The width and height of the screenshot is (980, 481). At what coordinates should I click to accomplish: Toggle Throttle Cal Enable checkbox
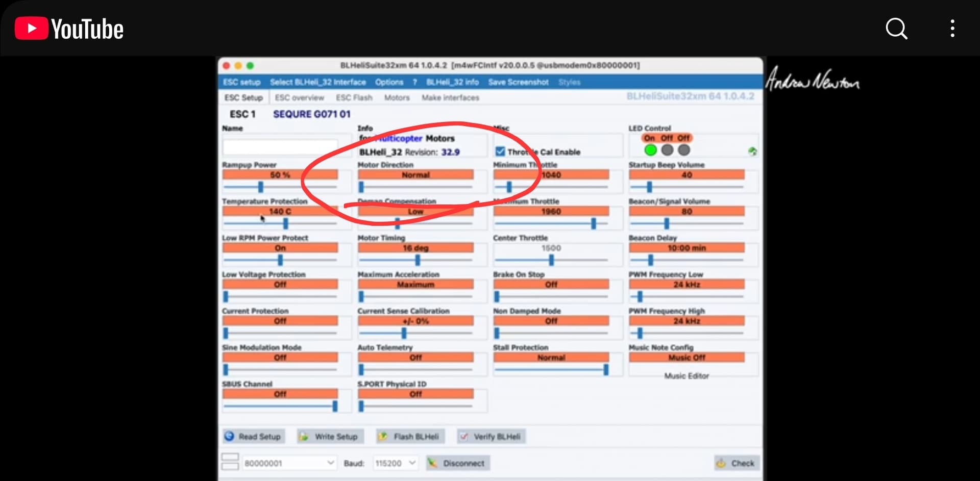500,151
